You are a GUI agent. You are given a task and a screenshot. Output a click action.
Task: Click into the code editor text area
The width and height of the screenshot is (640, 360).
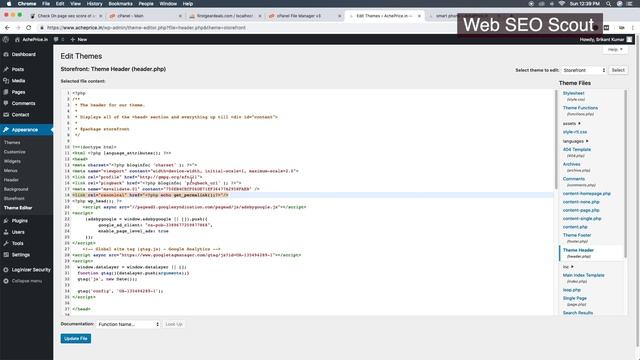pyautogui.click(x=308, y=202)
